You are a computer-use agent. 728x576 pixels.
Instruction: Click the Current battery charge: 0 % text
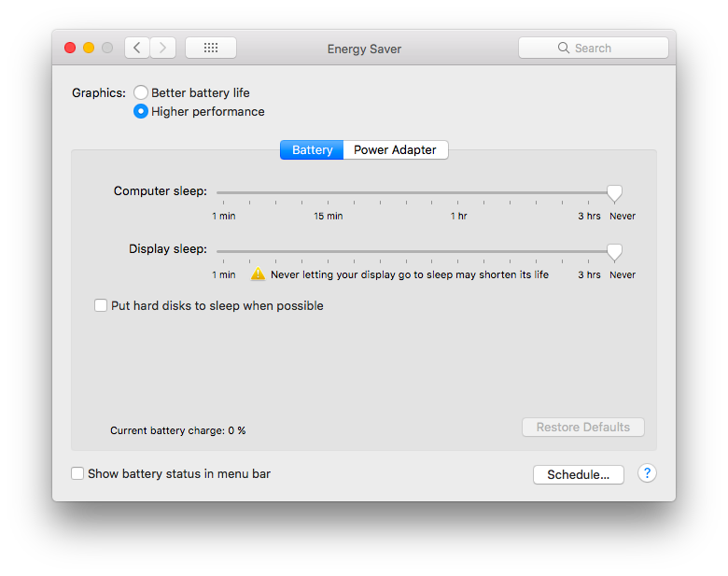click(178, 430)
